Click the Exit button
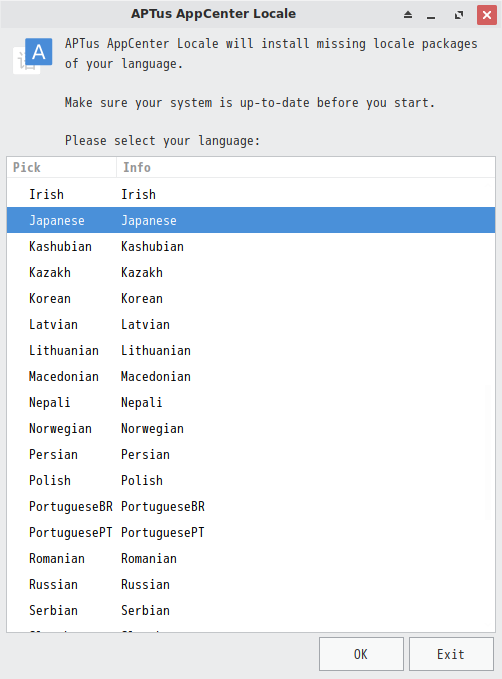This screenshot has width=502, height=679. coord(451,654)
